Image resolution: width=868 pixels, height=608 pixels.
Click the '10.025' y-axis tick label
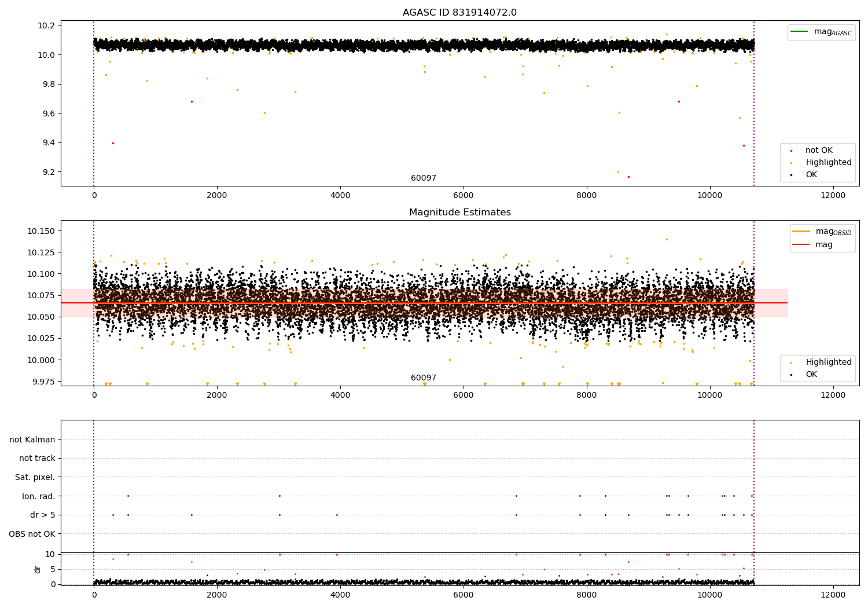[x=41, y=339]
